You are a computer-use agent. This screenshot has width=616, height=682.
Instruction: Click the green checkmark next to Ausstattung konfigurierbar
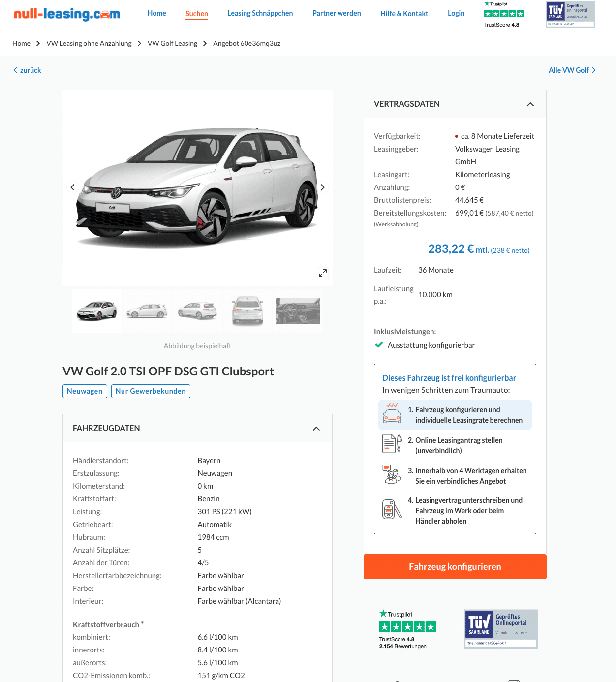point(379,345)
